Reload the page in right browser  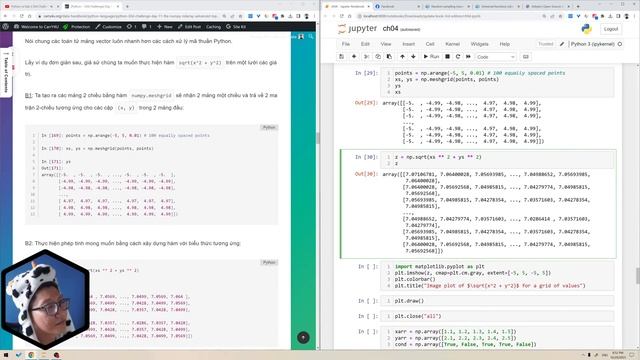tap(342, 16)
